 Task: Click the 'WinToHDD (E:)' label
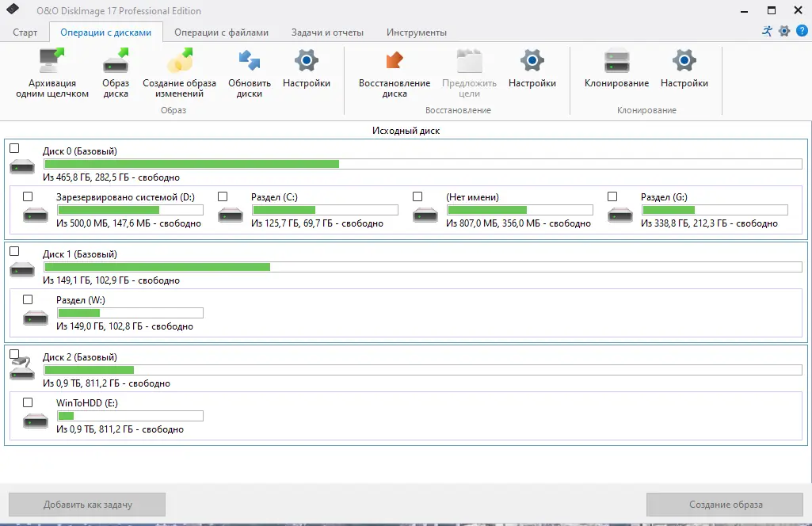(x=87, y=402)
